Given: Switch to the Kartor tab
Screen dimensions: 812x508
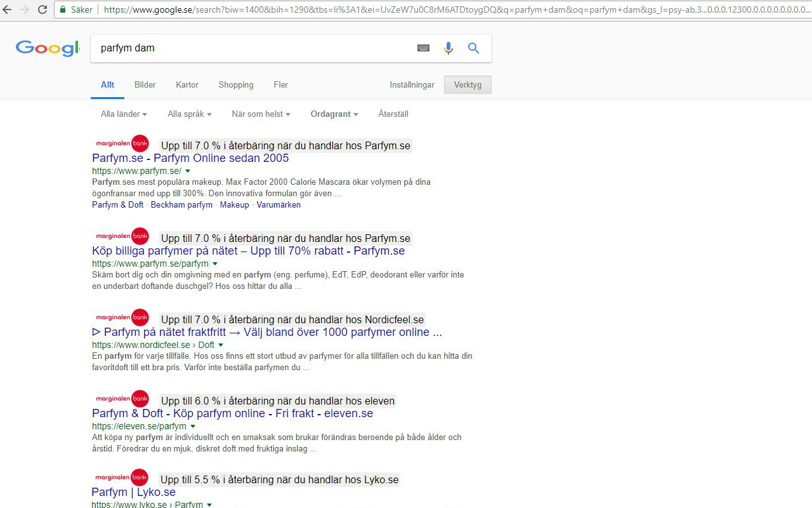Looking at the screenshot, I should [x=187, y=85].
